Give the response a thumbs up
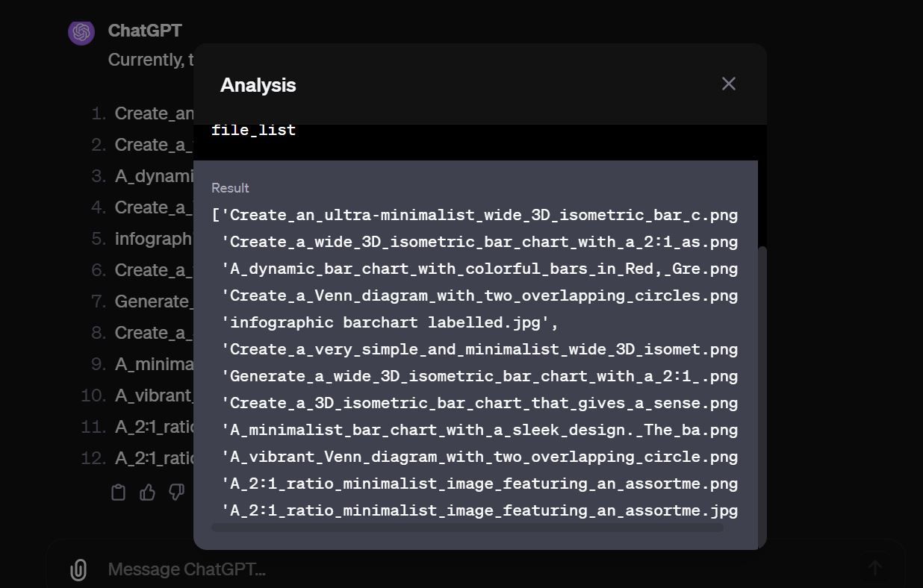This screenshot has height=588, width=923. pos(147,492)
